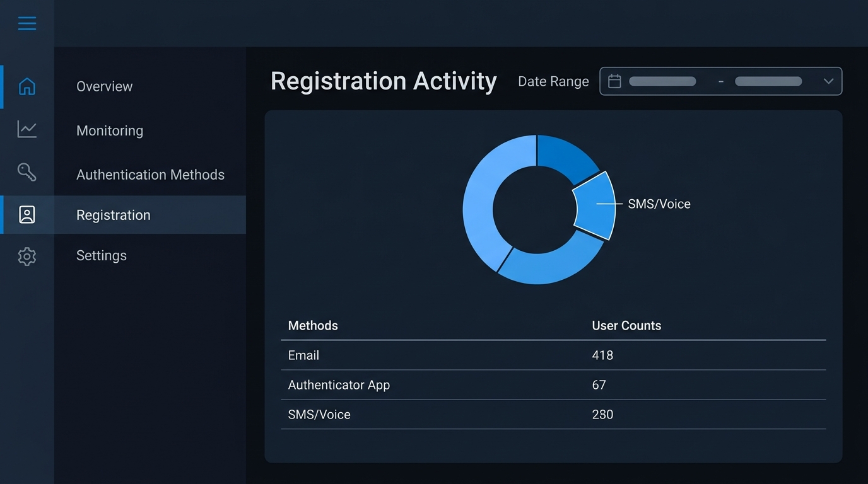
Task: Click the end date field placeholder
Action: coord(768,81)
